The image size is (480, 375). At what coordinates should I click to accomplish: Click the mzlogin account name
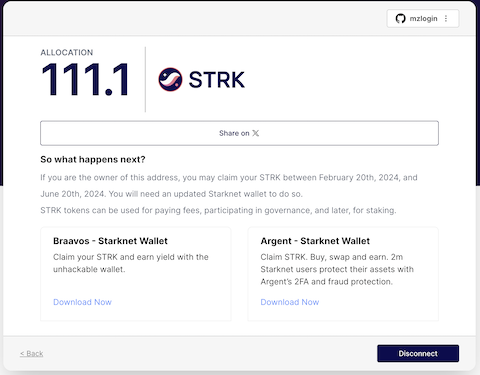[423, 19]
